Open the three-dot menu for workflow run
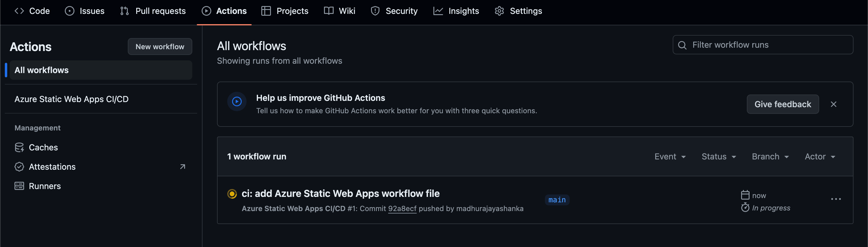868x247 pixels. 836,199
